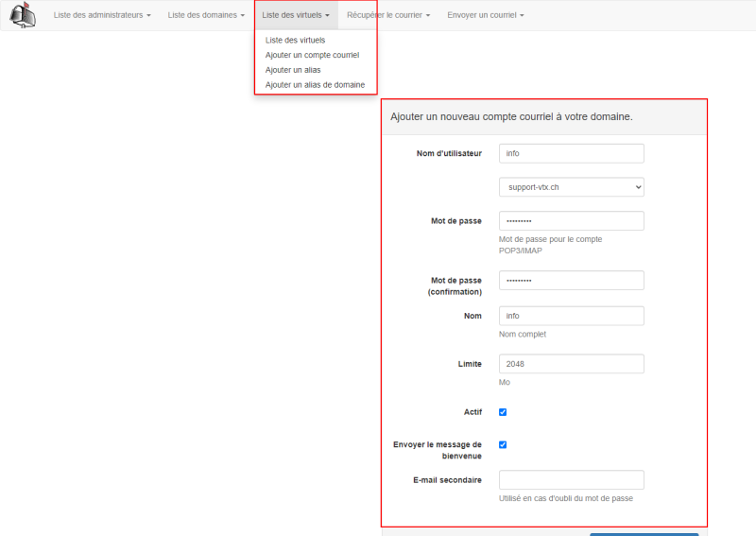
Task: Click the Nom d'utilisateur field
Action: coord(572,153)
